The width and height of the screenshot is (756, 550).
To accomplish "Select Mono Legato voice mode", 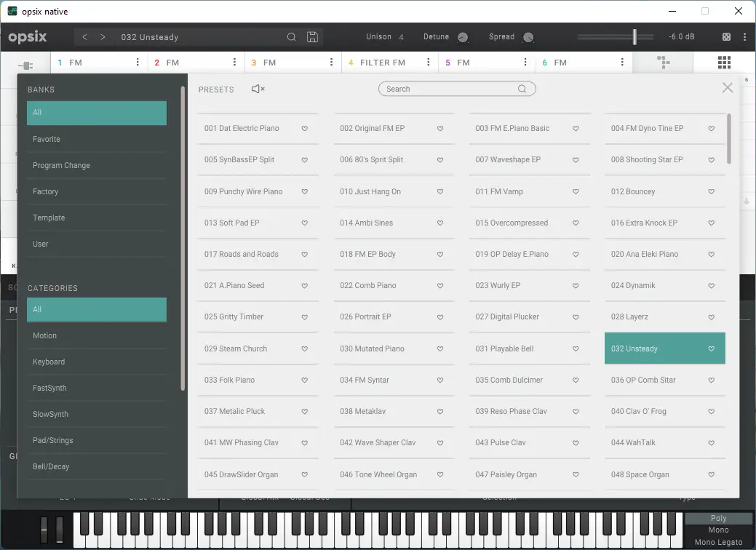I will pyautogui.click(x=718, y=542).
